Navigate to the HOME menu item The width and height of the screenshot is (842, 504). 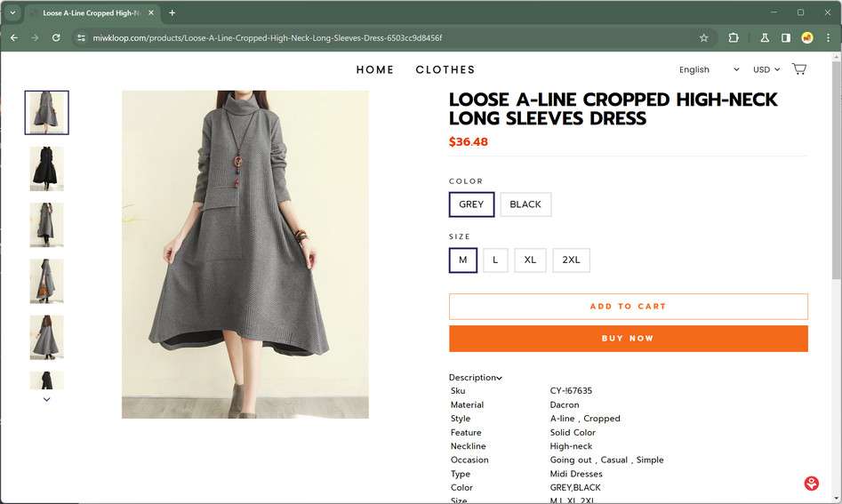(x=375, y=69)
